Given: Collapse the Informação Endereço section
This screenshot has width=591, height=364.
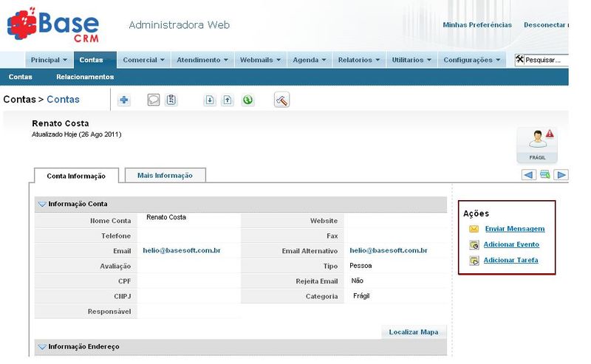Looking at the screenshot, I should tap(42, 347).
